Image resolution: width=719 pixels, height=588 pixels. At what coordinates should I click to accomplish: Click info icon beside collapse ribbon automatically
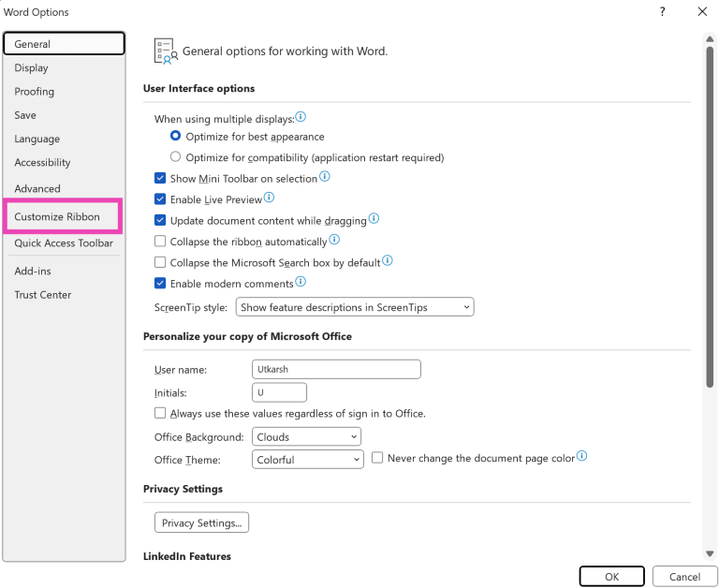pos(334,240)
